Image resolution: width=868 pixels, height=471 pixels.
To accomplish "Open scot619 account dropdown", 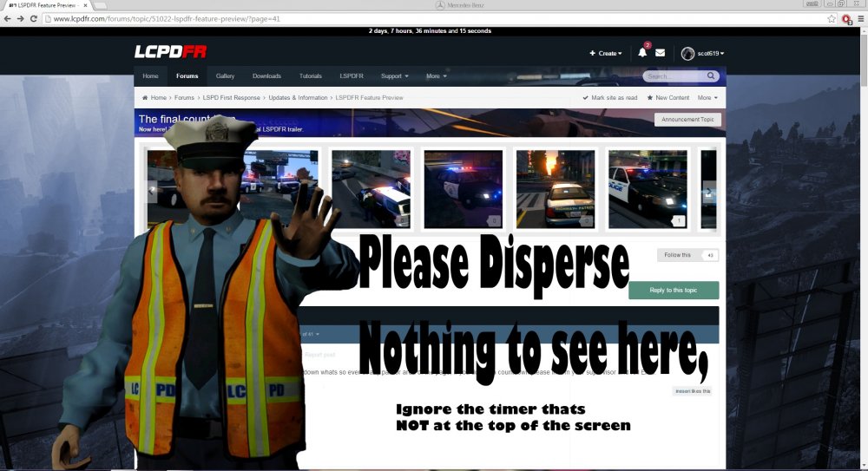I will coord(711,53).
